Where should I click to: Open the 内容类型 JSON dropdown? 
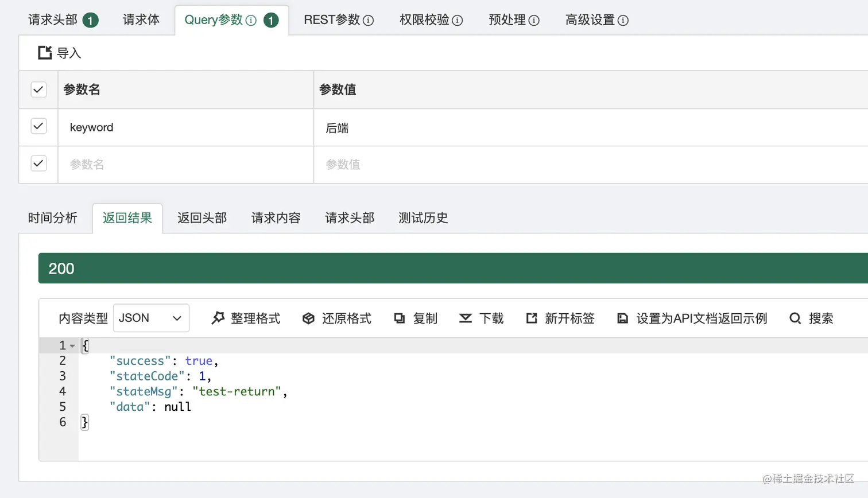coord(150,318)
